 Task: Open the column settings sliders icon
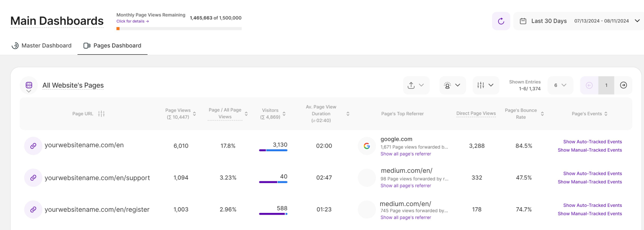click(486, 85)
